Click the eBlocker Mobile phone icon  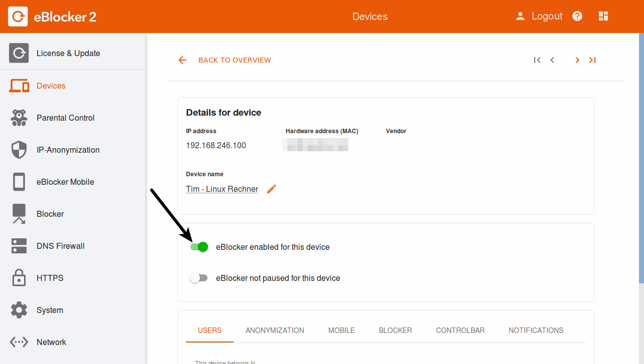[x=19, y=182]
